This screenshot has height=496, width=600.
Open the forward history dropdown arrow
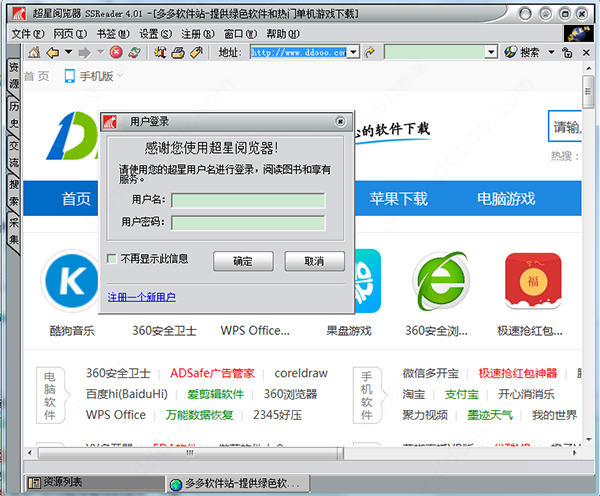pyautogui.click(x=100, y=51)
